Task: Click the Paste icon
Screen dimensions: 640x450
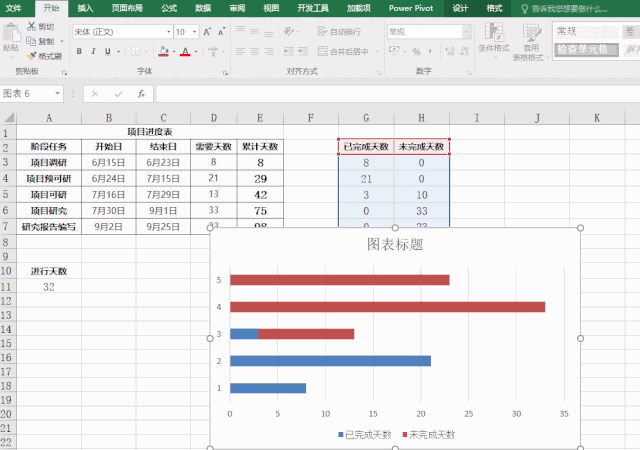Action: point(11,33)
